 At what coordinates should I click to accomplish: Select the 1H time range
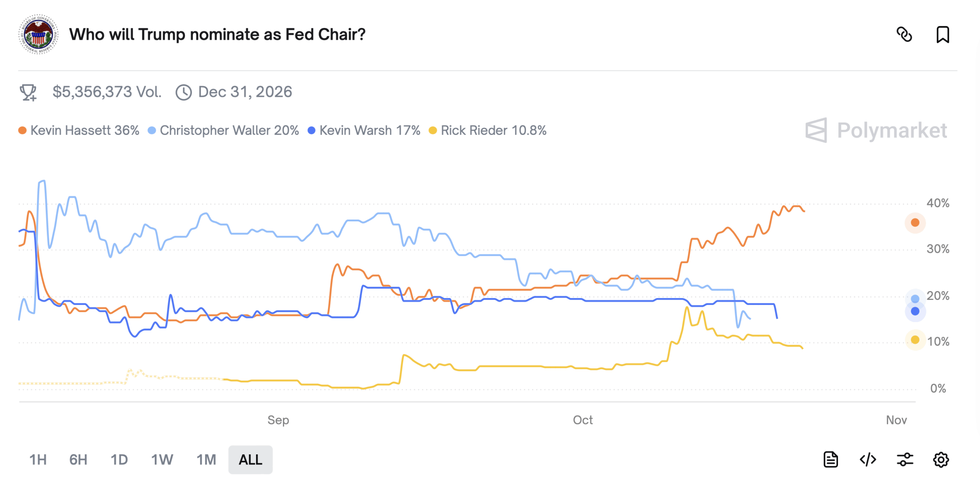[x=38, y=459]
